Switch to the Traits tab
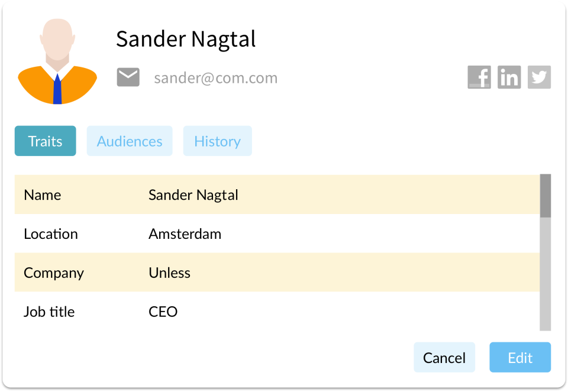 pyautogui.click(x=46, y=141)
